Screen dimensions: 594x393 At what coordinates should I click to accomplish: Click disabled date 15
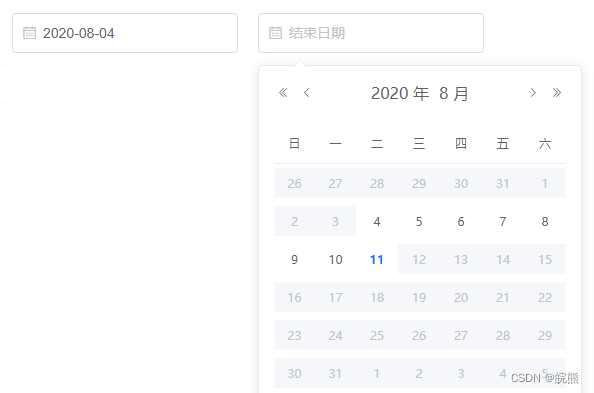click(545, 260)
